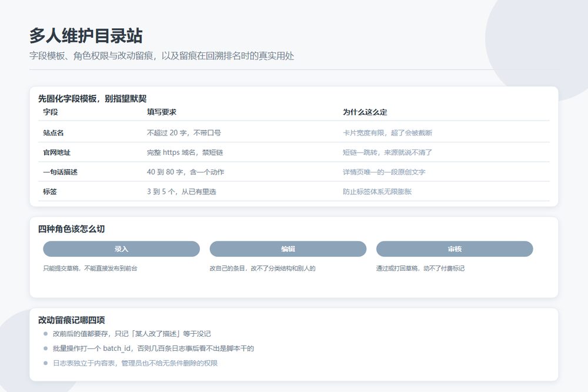Screen dimensions: 588x392
Task: Click bullet text 日志表独立于内容表
Action: pos(135,363)
